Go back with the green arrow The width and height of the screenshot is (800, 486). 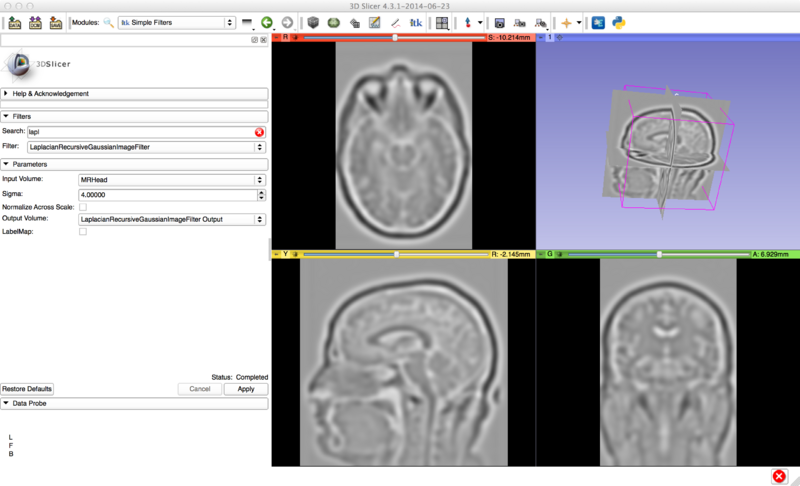coord(267,22)
